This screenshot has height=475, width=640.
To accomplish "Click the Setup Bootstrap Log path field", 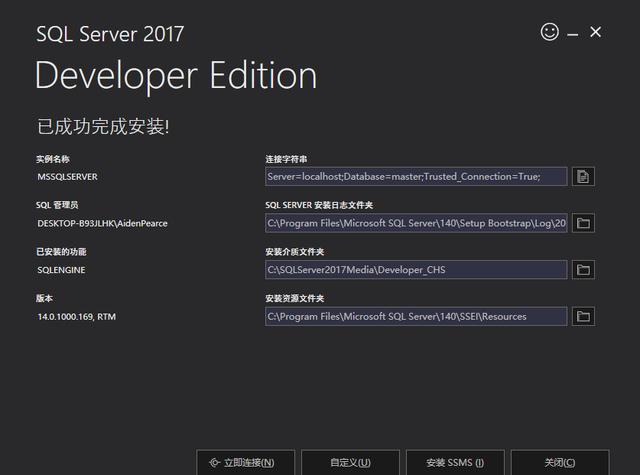I will (416, 223).
